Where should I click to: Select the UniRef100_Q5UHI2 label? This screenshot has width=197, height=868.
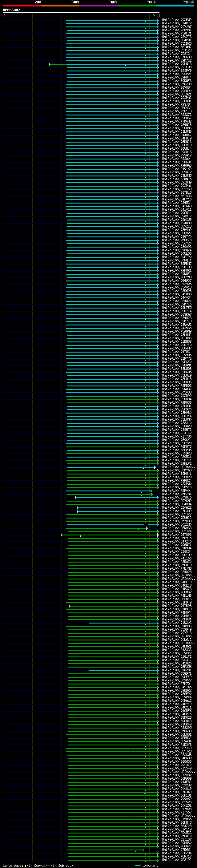pyautogui.click(x=177, y=518)
